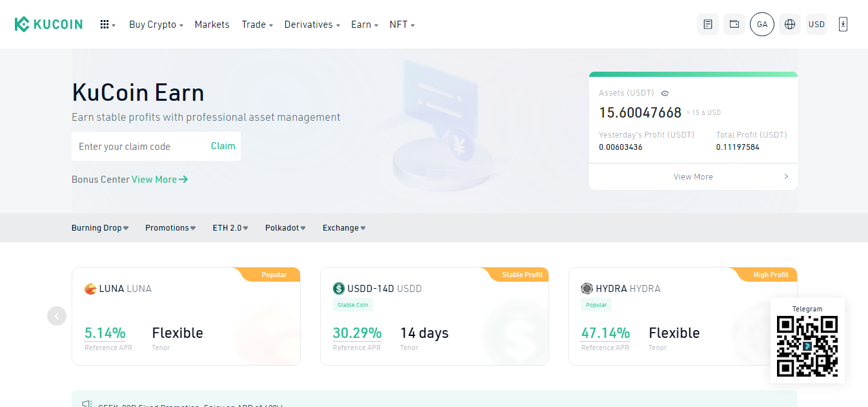The image size is (868, 407).
Task: Click the KuCoin logo
Action: coord(48,24)
